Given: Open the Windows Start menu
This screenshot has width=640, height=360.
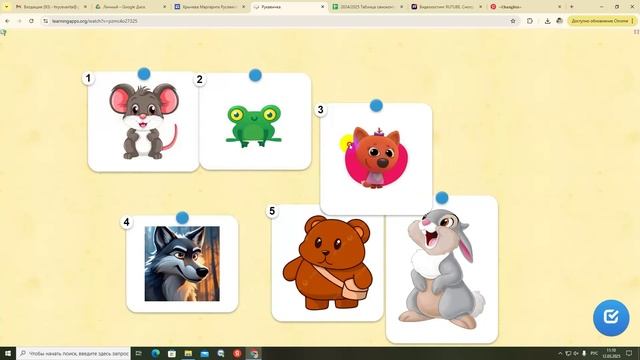Looking at the screenshot, I should tap(7, 353).
